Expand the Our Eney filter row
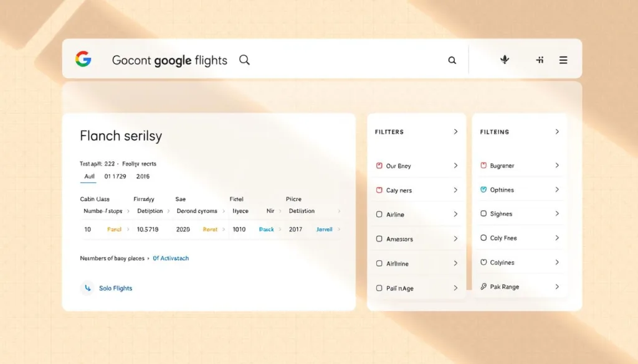 [x=455, y=166]
